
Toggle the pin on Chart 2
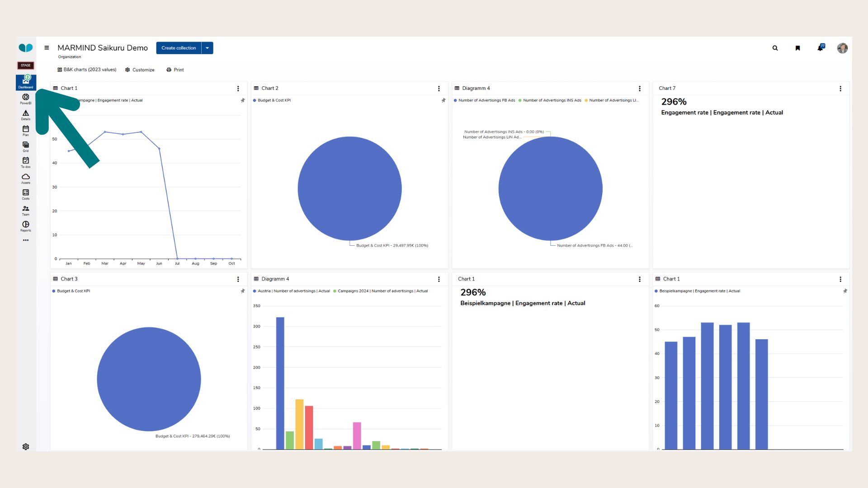coord(443,100)
